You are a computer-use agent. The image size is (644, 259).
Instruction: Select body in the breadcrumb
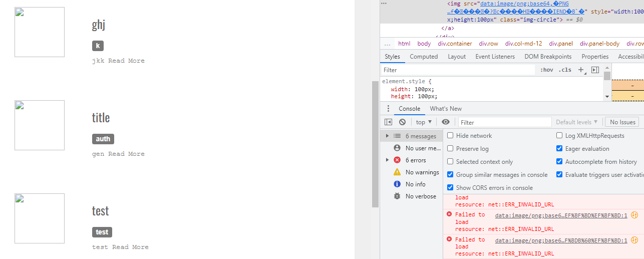(x=424, y=44)
